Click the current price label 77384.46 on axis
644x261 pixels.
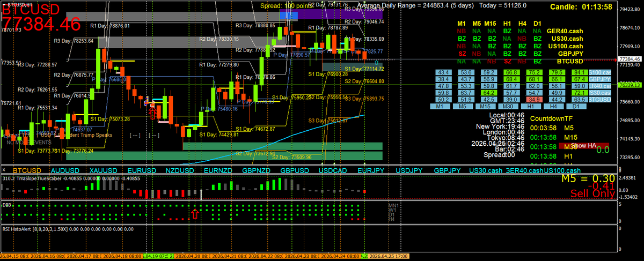(x=630, y=59)
